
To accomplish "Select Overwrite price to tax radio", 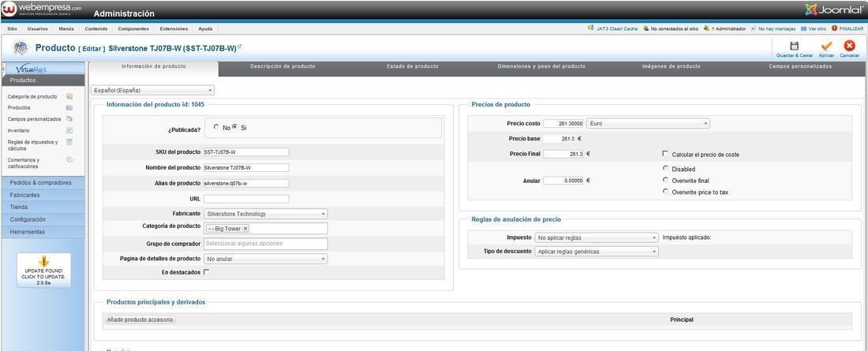I will tap(665, 192).
